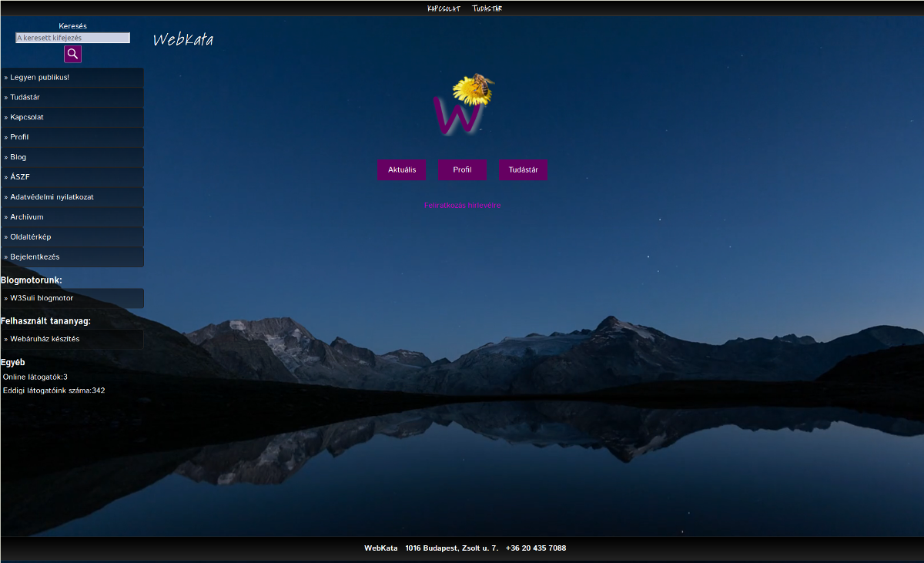Go to ÁSZF in the sidebar
The width and height of the screenshot is (924, 563).
click(x=19, y=177)
